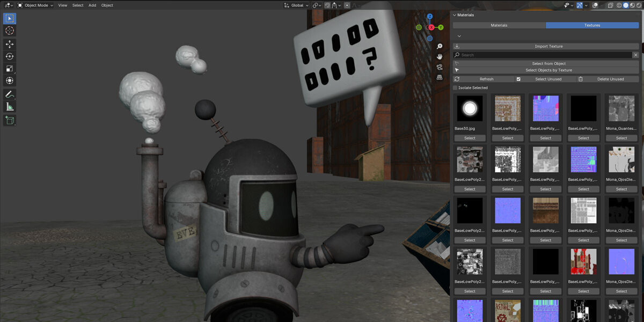Click trash icon beside Delete Unused
This screenshot has height=322, width=644.
click(581, 79)
